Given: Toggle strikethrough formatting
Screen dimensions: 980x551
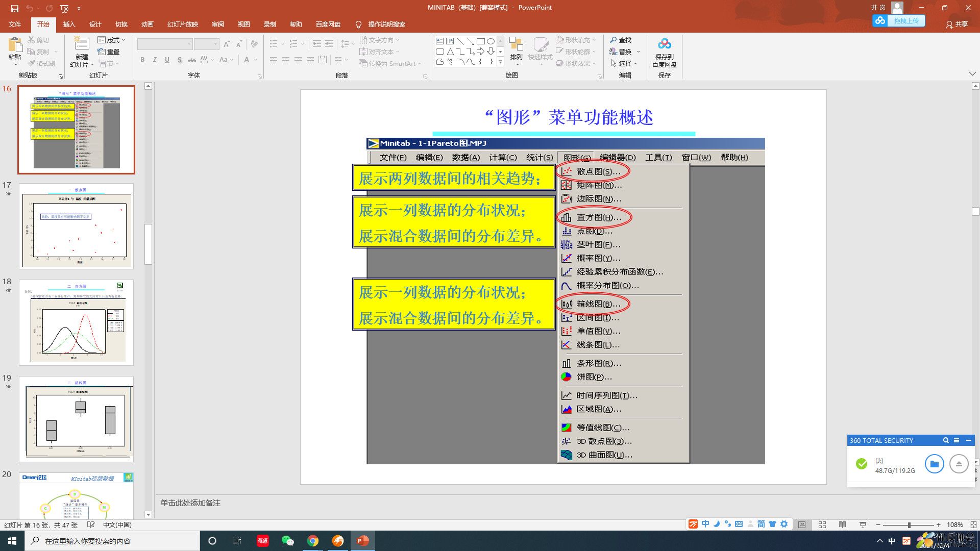Looking at the screenshot, I should 192,60.
